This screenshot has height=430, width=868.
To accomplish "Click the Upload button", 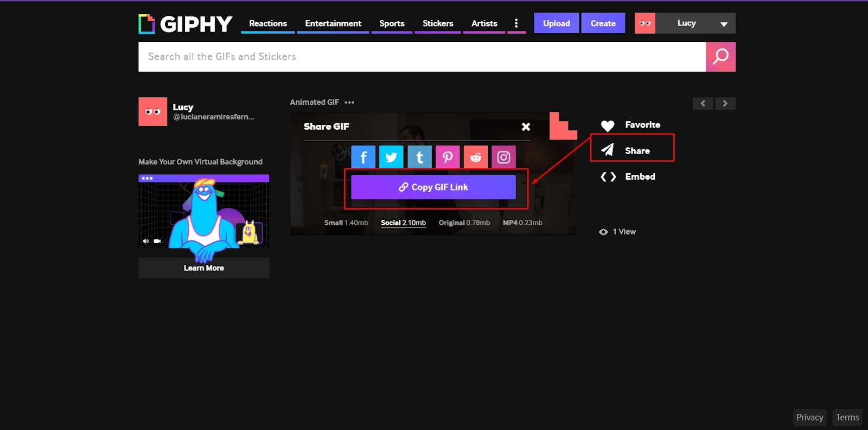I will [557, 23].
